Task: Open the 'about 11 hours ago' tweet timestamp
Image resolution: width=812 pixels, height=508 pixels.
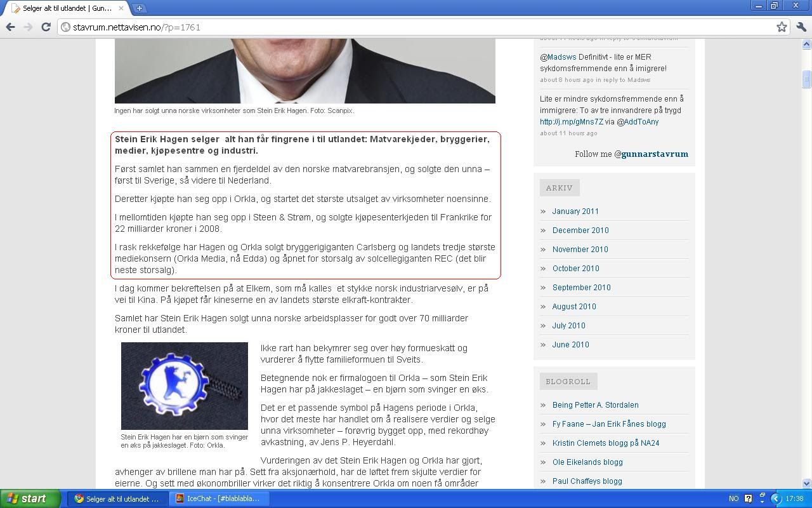Action: [569, 133]
